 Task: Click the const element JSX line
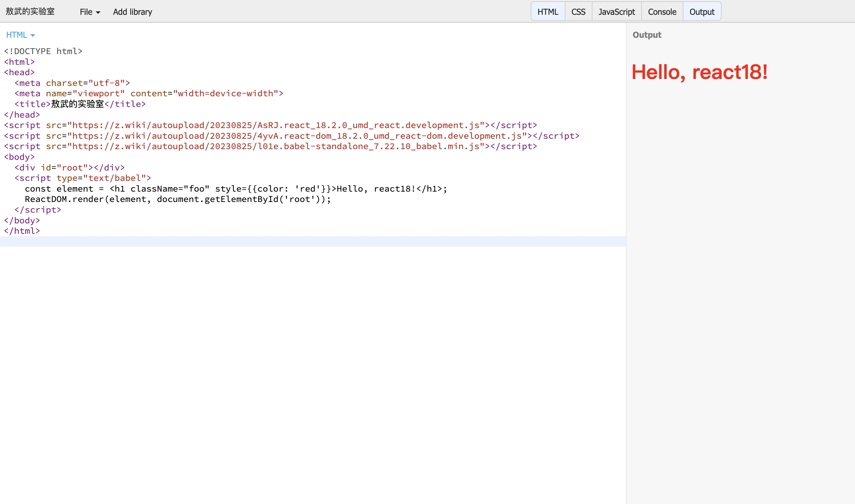[236, 189]
